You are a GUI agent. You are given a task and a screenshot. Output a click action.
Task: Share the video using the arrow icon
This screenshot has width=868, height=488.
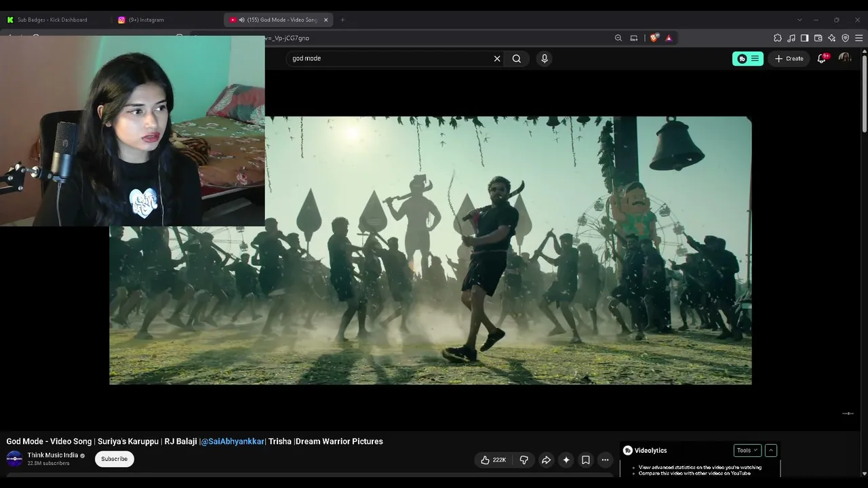[546, 460]
